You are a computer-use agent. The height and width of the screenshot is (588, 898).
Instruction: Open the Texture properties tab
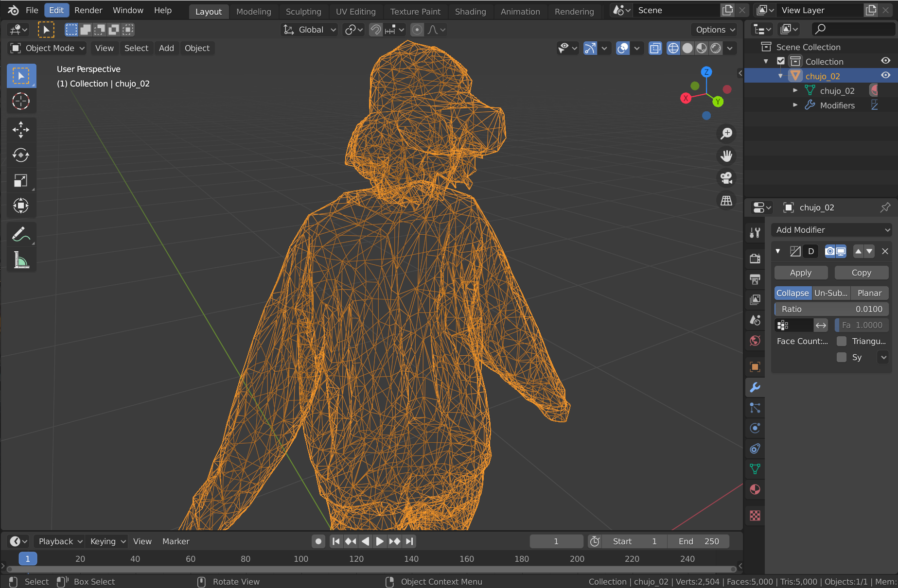pos(755,516)
